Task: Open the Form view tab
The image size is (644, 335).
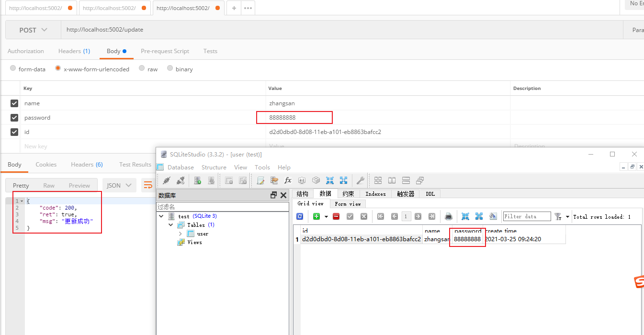Action: pyautogui.click(x=348, y=204)
